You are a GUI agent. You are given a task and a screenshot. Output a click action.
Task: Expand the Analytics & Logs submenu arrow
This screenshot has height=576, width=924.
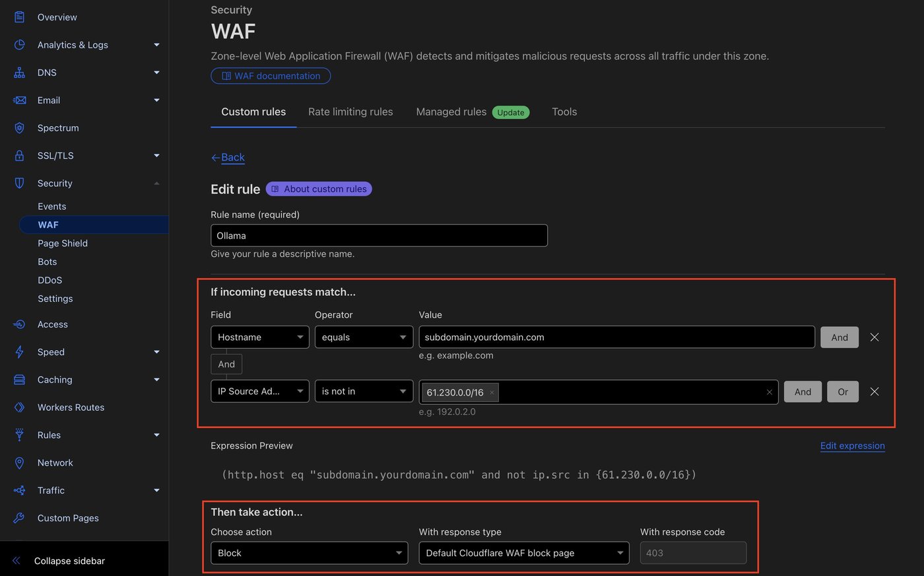(x=156, y=45)
